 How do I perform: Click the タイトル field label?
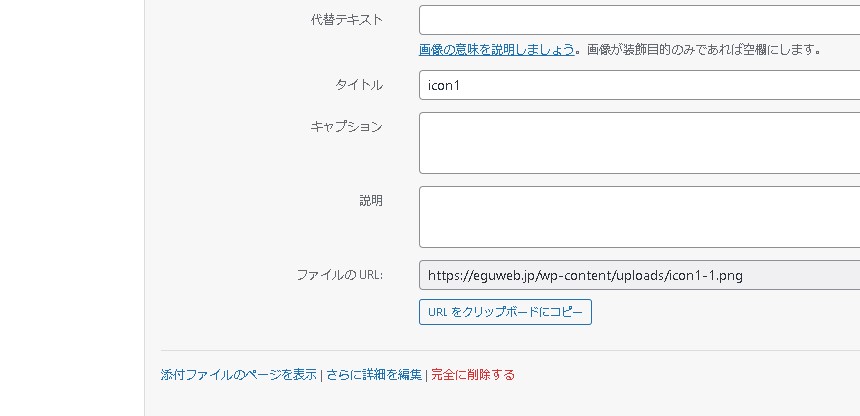pyautogui.click(x=359, y=85)
